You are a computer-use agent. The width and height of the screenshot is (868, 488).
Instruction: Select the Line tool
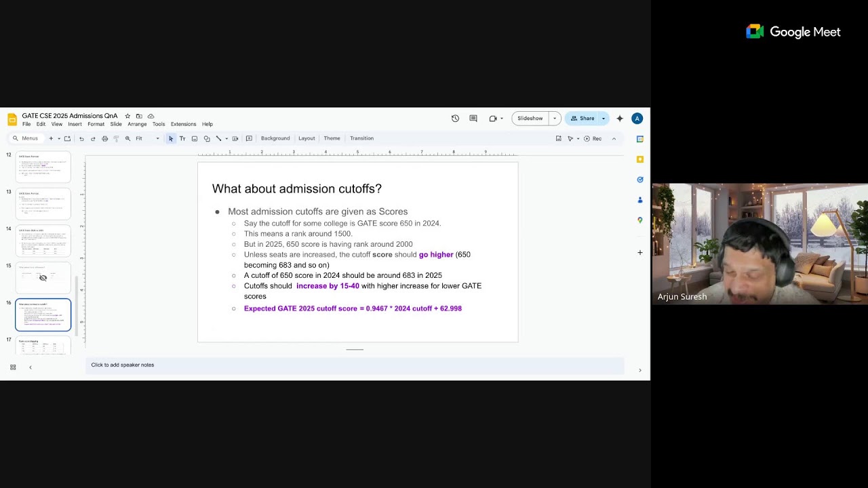pyautogui.click(x=218, y=138)
